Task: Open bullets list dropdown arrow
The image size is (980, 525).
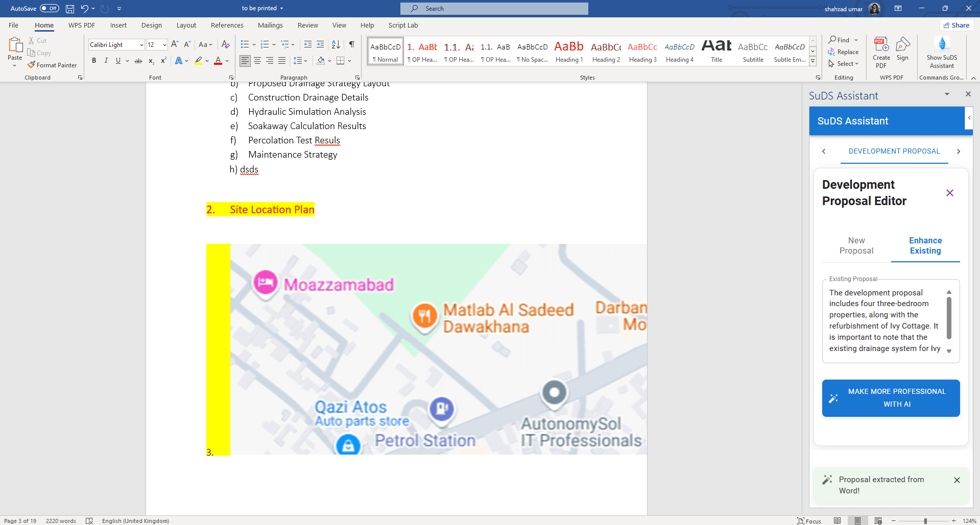Action: click(254, 44)
